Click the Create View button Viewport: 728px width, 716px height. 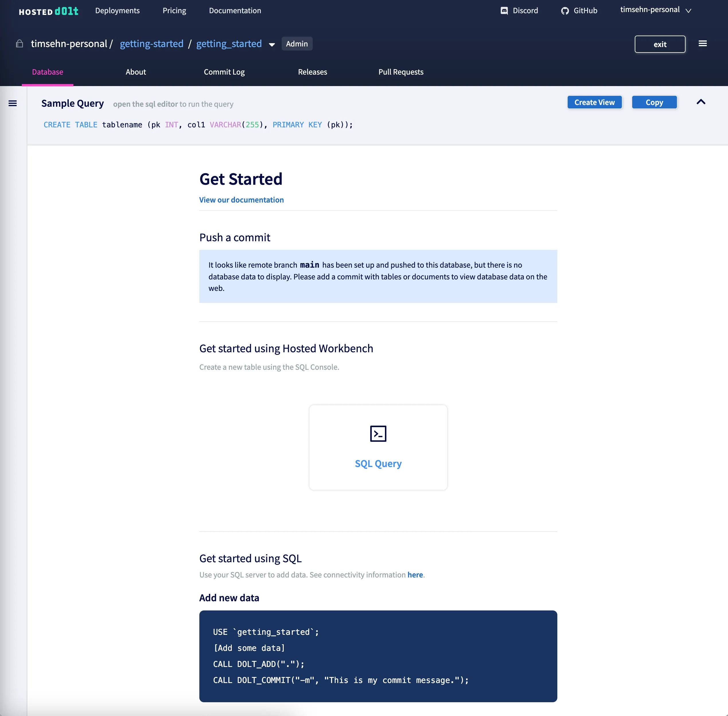click(594, 102)
